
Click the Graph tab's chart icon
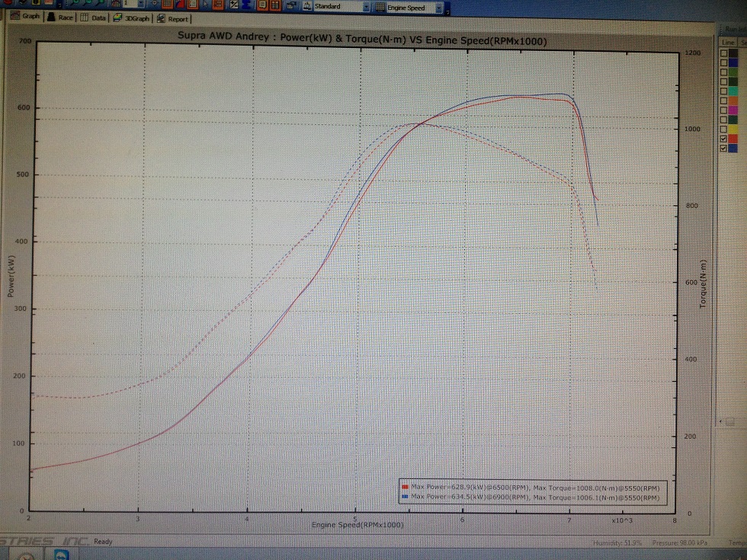[14, 16]
